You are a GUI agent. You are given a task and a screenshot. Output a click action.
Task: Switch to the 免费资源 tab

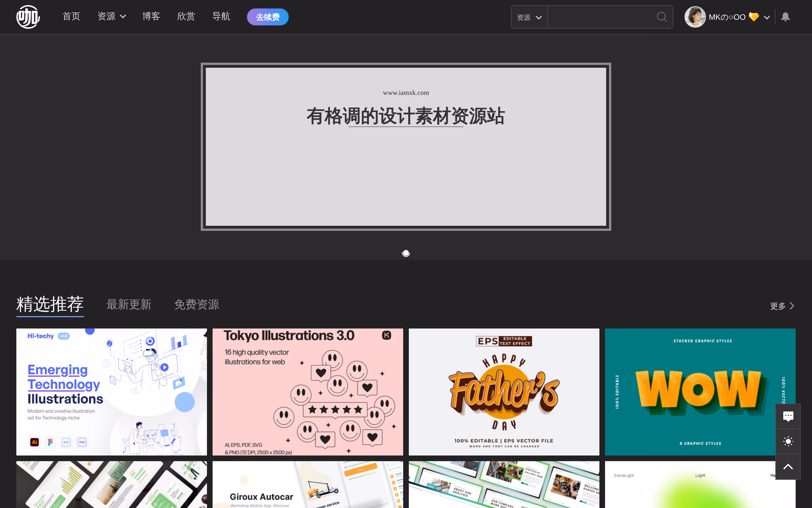pos(197,305)
